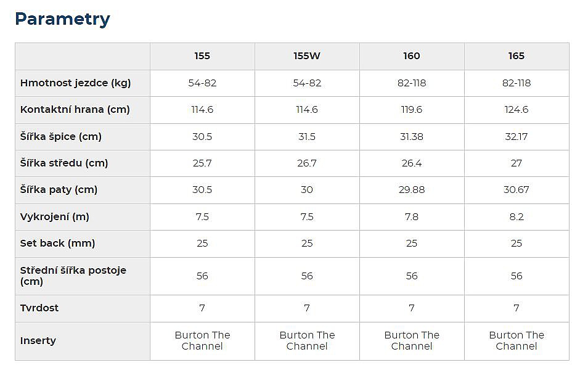Select the Šířka špice (cm) row label
This screenshot has width=588, height=373.
[x=61, y=136]
